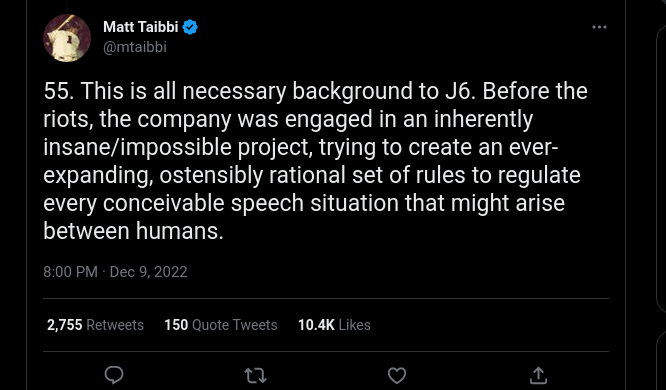Open the 8:00 PM timestamp link

(x=70, y=272)
